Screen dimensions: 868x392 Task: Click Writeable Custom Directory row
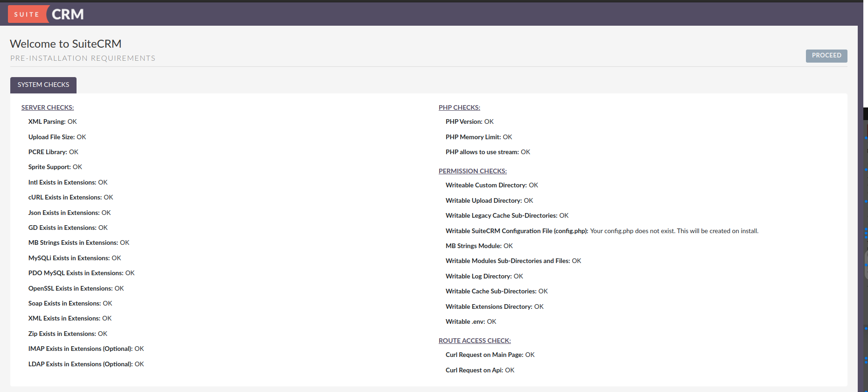point(492,185)
